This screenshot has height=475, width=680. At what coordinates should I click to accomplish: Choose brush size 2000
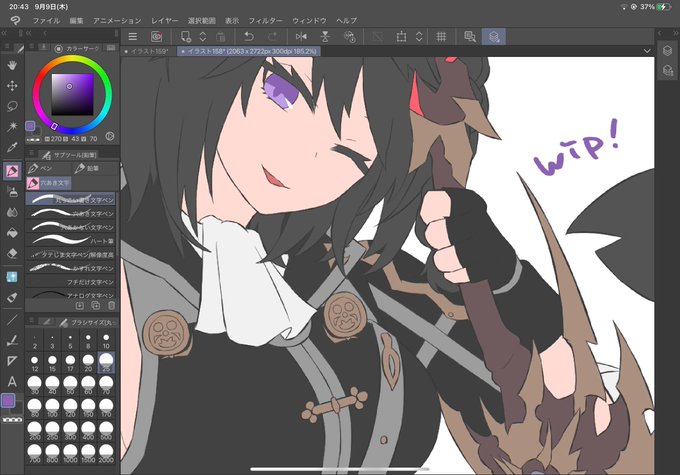click(x=106, y=454)
